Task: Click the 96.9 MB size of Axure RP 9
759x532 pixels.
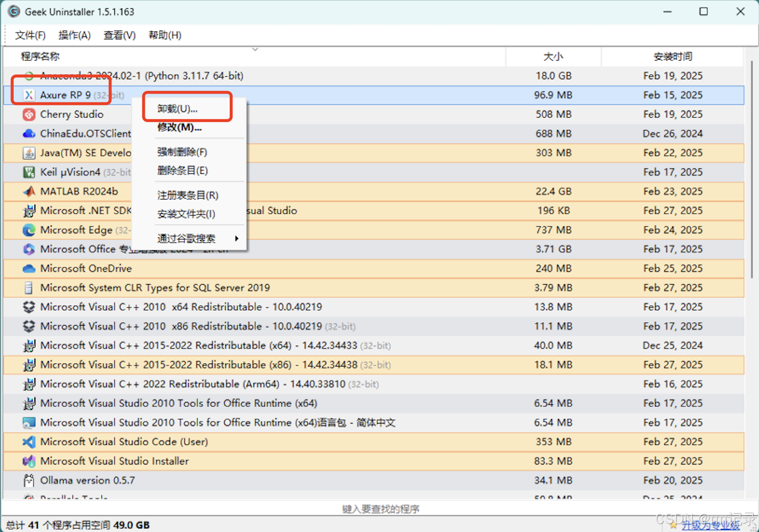Action: point(553,95)
